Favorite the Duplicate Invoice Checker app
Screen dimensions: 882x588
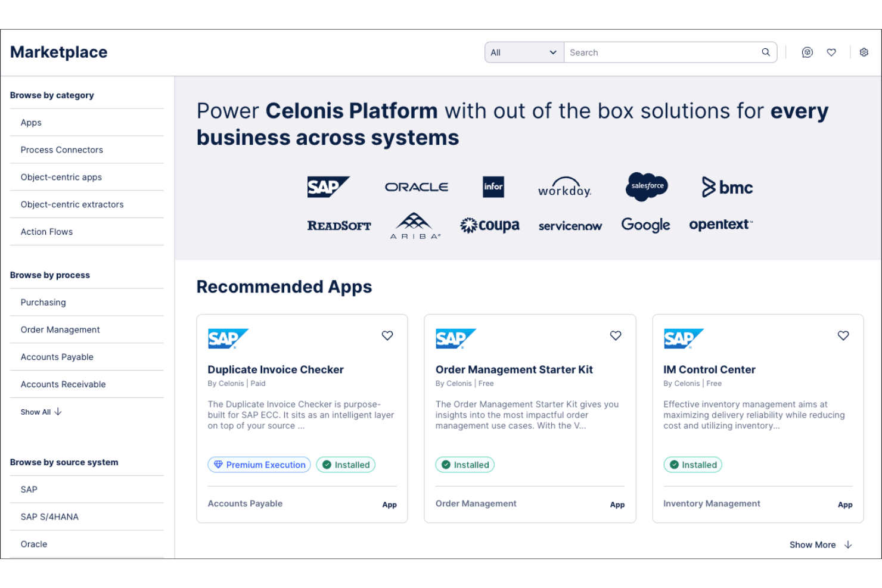(387, 335)
